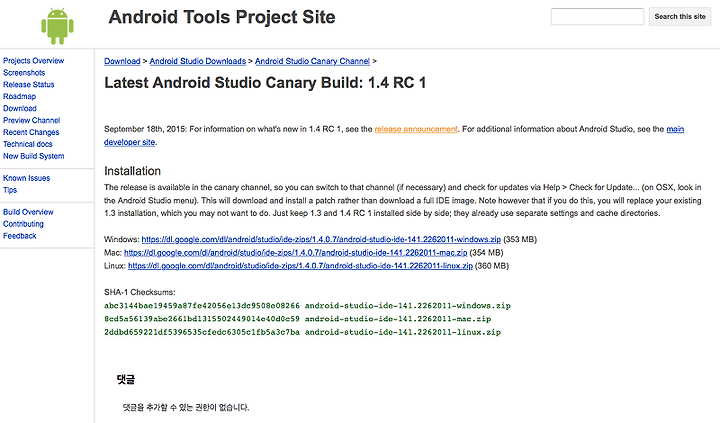This screenshot has width=720, height=423.
Task: Open Contributing sidebar link
Action: (x=23, y=224)
